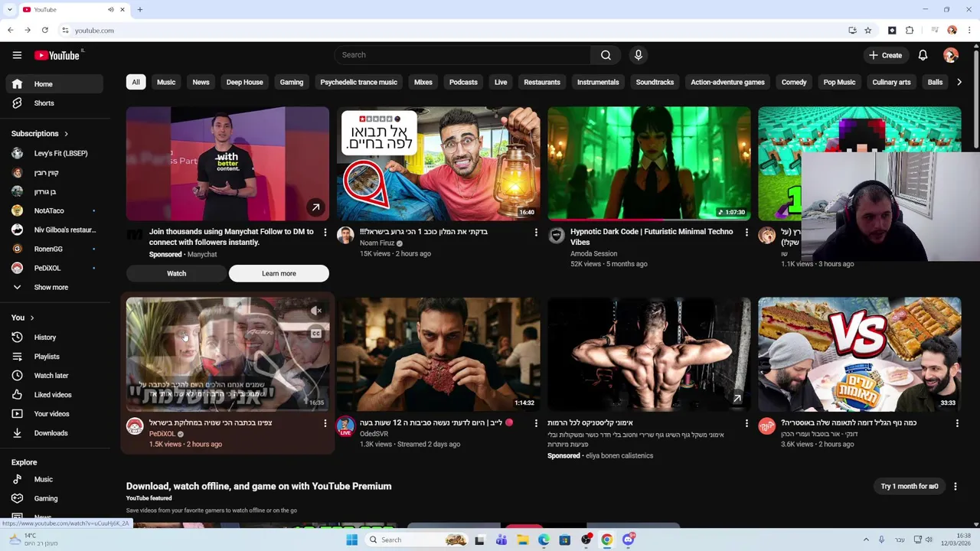Open Niv Gilboa's restaurant subscription

[x=53, y=230]
